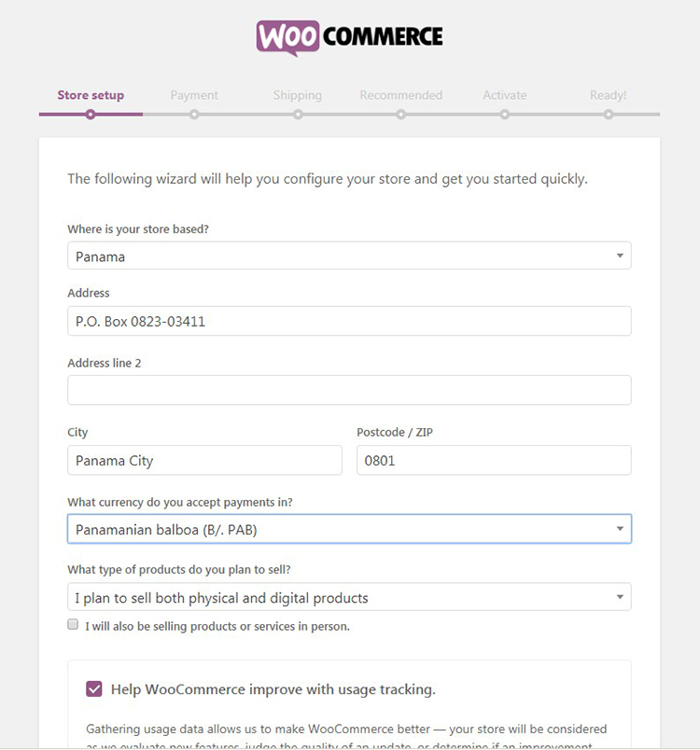Click the Address field with P.O. Box

(349, 321)
